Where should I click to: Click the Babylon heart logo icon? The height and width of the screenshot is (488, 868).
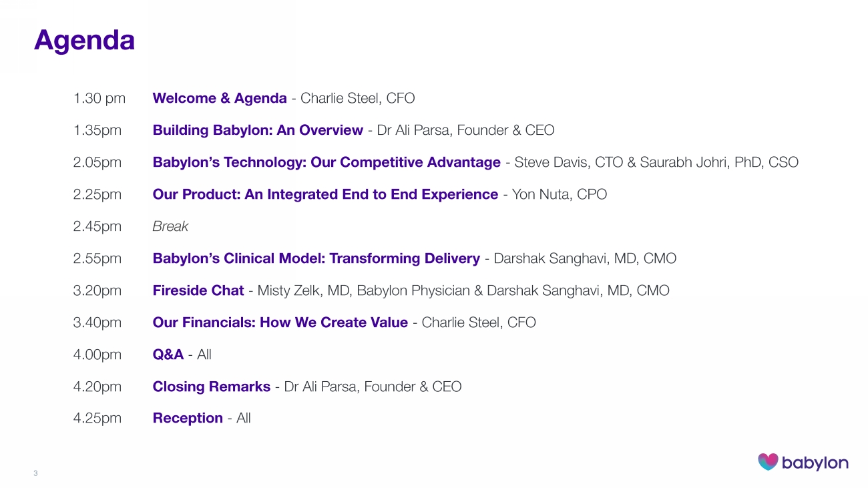(768, 461)
